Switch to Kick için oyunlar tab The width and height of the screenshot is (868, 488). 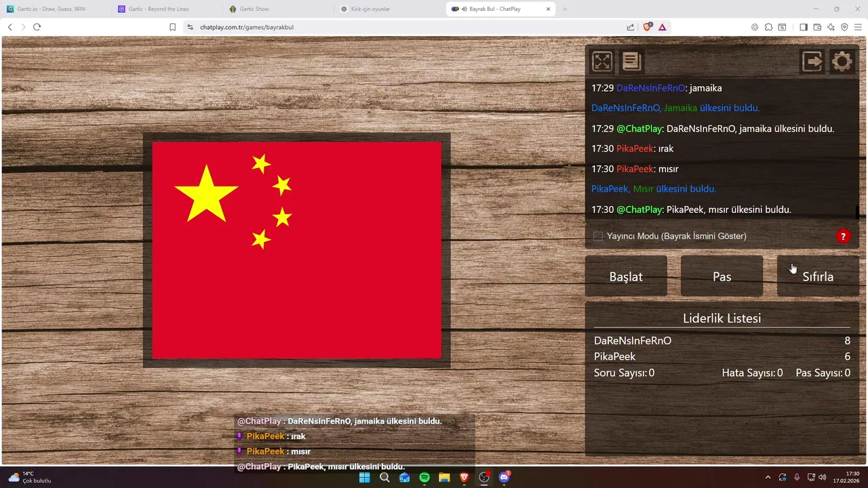[390, 9]
